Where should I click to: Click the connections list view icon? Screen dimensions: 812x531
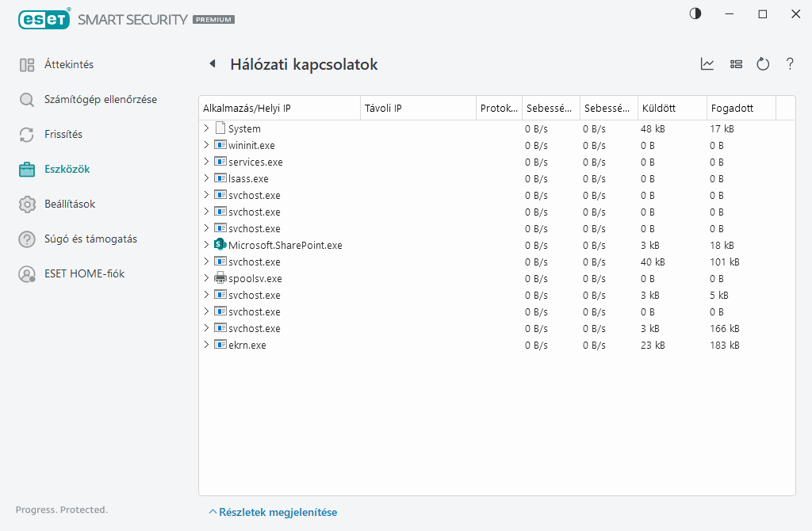pos(736,64)
